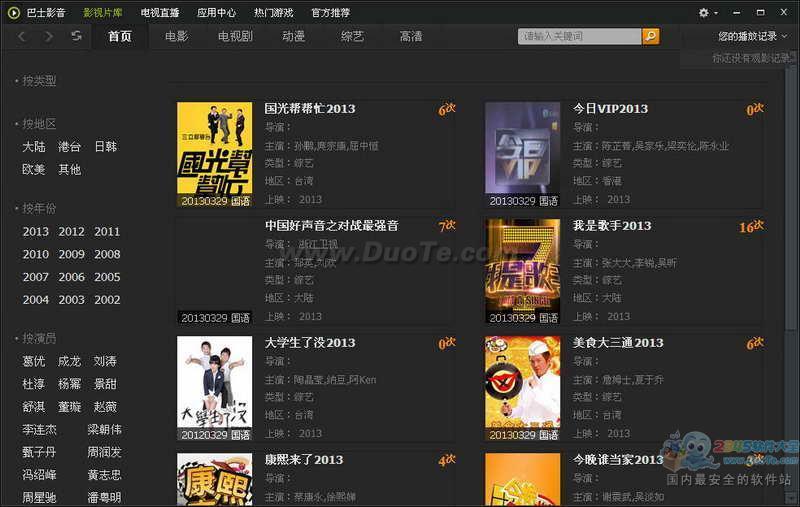Screen dimensions: 800x507
Task: Switch to the 动漫 tab
Action: click(x=293, y=36)
